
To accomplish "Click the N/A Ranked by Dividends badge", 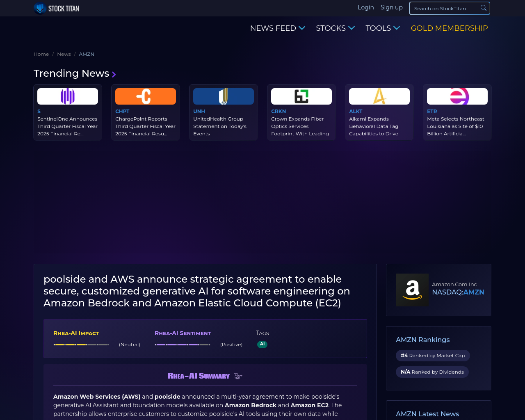I will (x=432, y=372).
